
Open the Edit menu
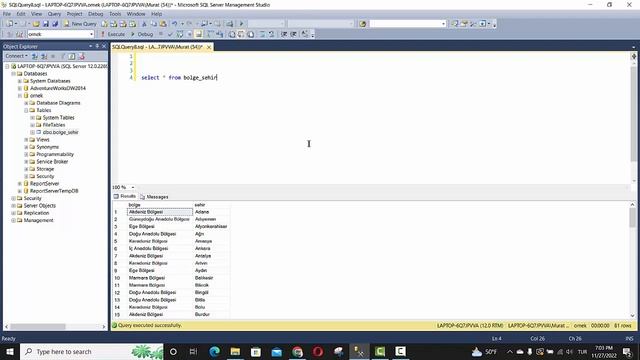click(21, 14)
